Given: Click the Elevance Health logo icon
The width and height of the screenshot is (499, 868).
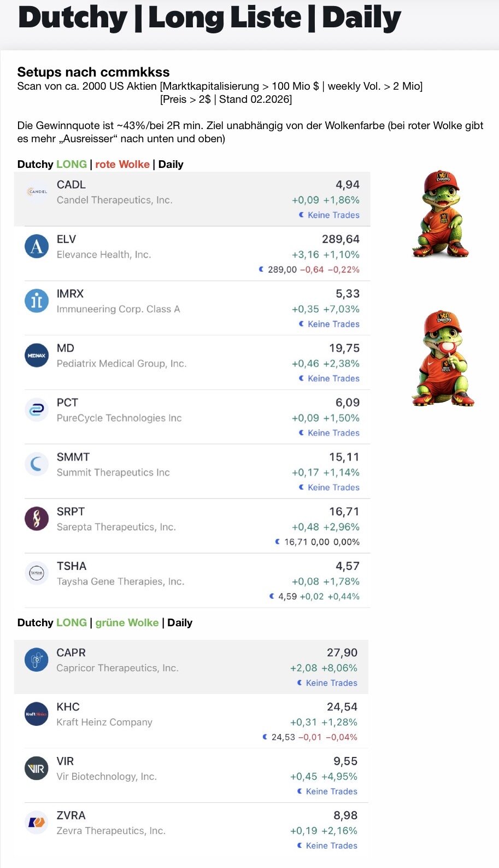Looking at the screenshot, I should (x=37, y=246).
